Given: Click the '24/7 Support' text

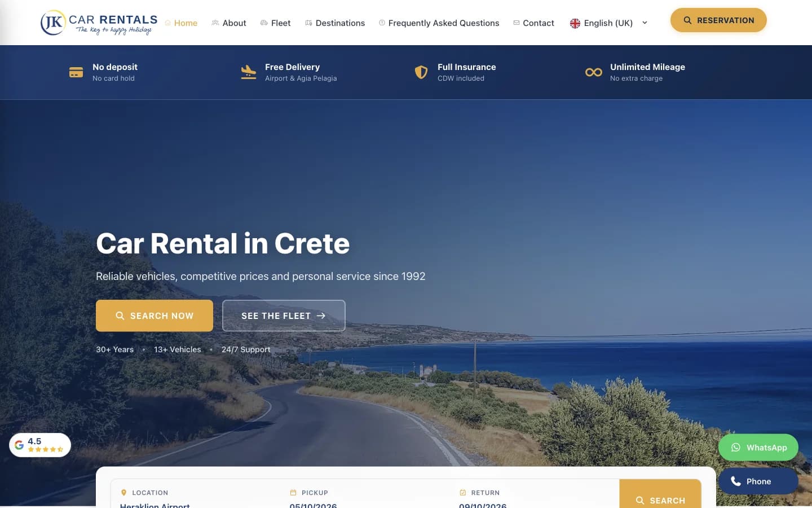Looking at the screenshot, I should (246, 349).
